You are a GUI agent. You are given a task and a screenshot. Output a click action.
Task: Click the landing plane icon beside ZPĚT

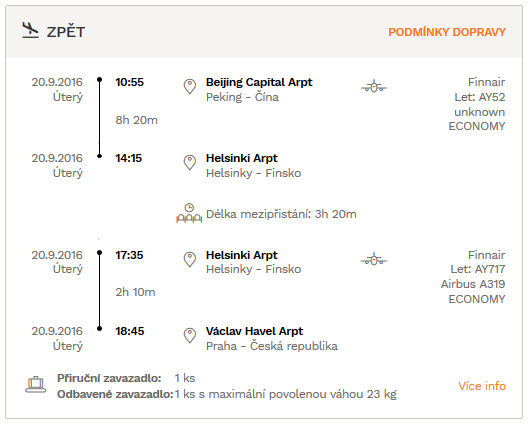tap(30, 30)
